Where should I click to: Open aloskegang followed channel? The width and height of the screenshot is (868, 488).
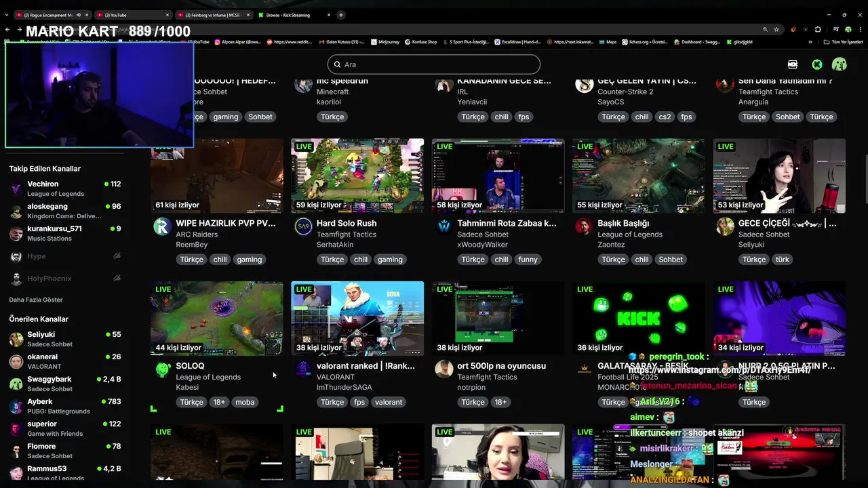[65, 211]
